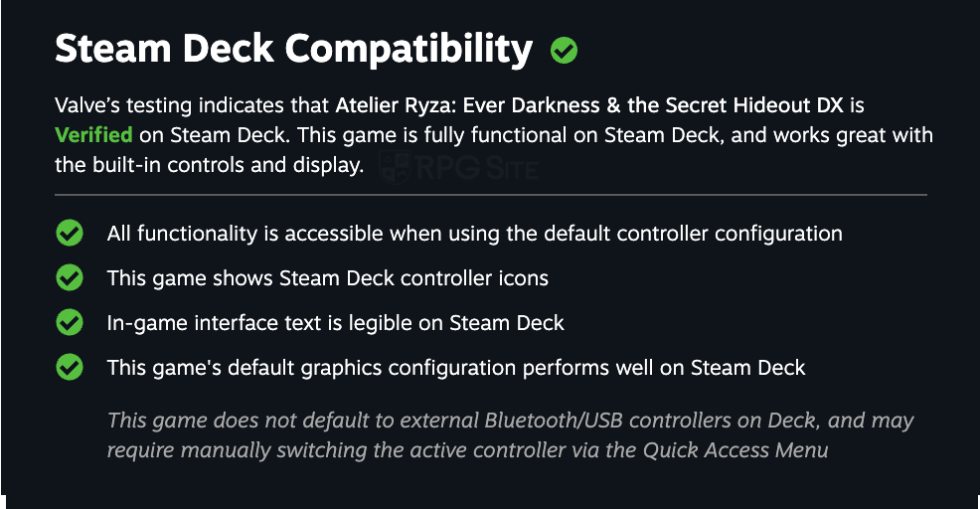The height and width of the screenshot is (509, 980).
Task: Click the 'default graphics configuration performs well' line
Action: pyautogui.click(x=455, y=368)
